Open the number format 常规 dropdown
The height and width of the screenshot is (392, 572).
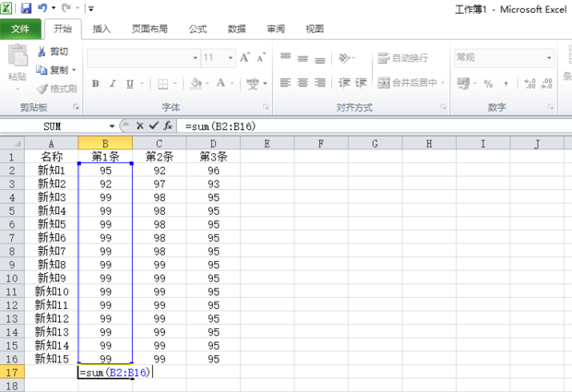(549, 57)
